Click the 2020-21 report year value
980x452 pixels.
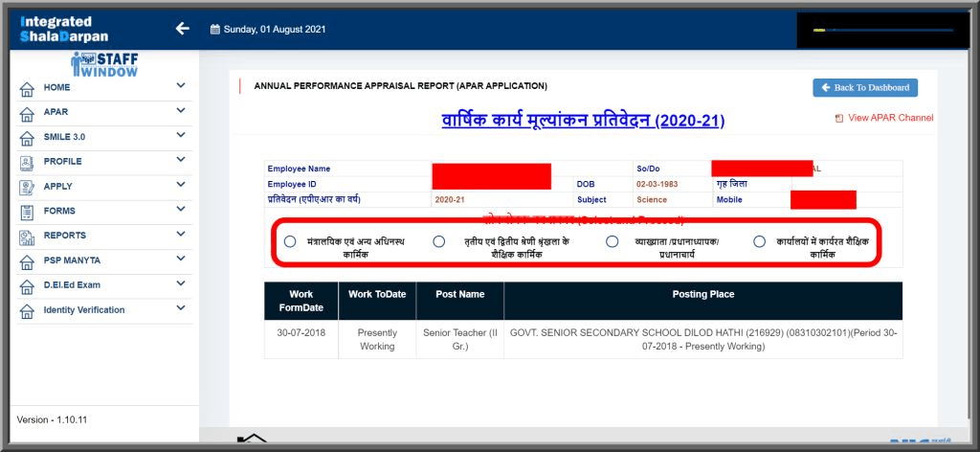(450, 200)
